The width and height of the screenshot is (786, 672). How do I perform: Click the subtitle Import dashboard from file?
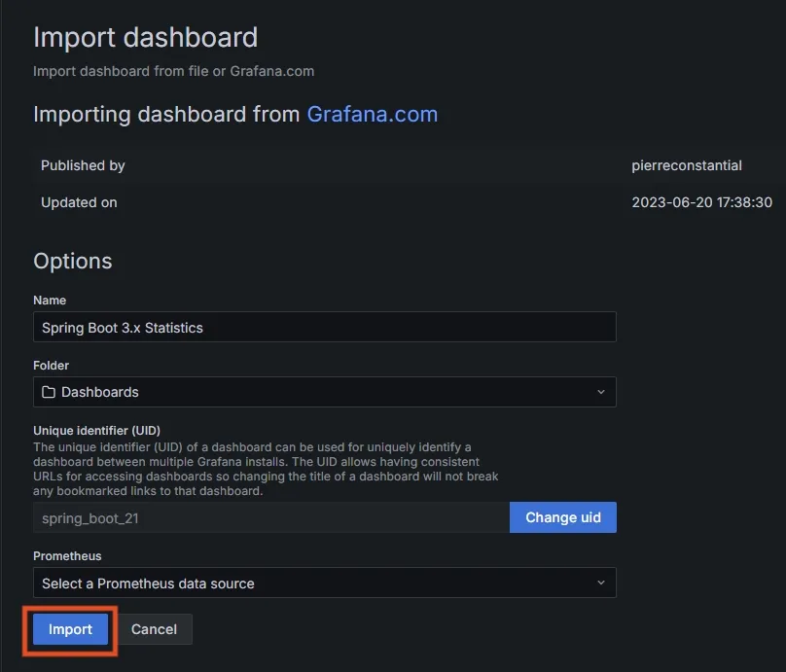coord(173,71)
